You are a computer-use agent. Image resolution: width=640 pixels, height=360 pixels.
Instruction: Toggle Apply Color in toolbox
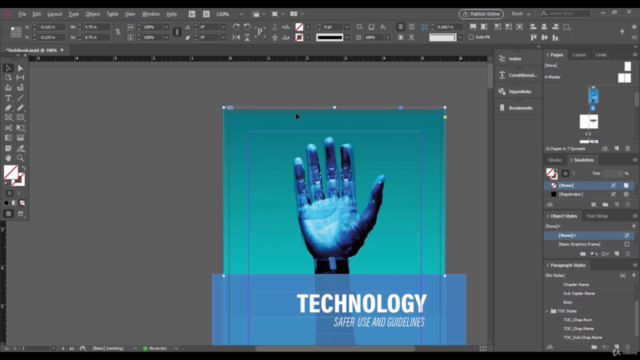pyautogui.click(x=6, y=203)
